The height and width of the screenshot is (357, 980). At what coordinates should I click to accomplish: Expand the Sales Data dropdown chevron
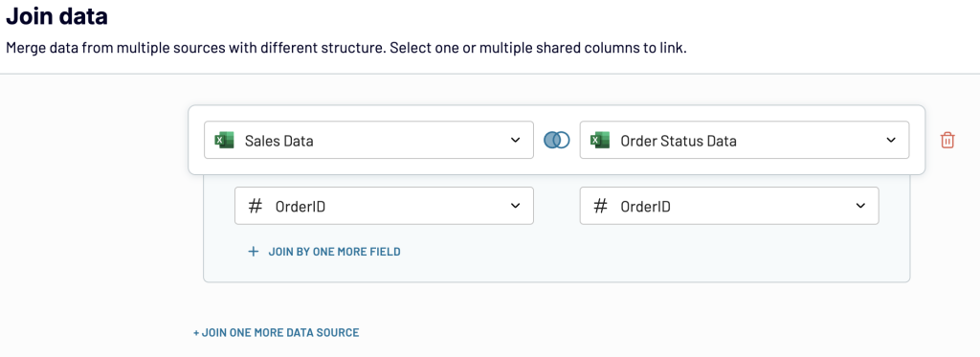click(515, 140)
